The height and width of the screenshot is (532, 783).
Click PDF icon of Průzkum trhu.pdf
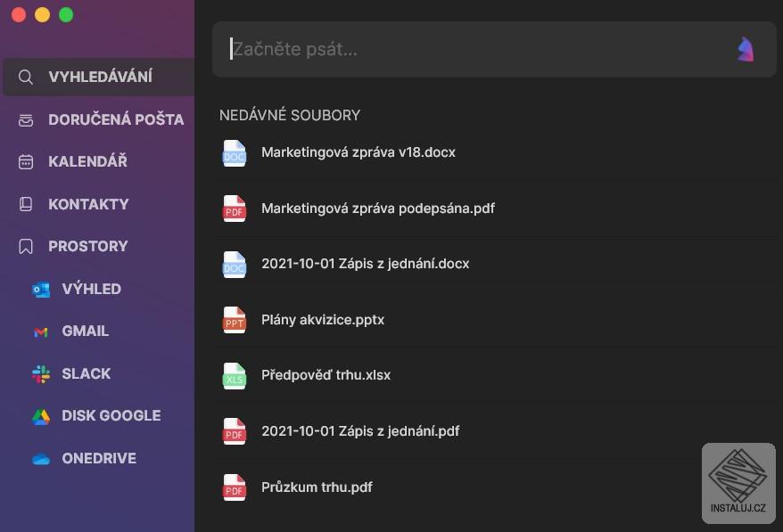point(235,487)
